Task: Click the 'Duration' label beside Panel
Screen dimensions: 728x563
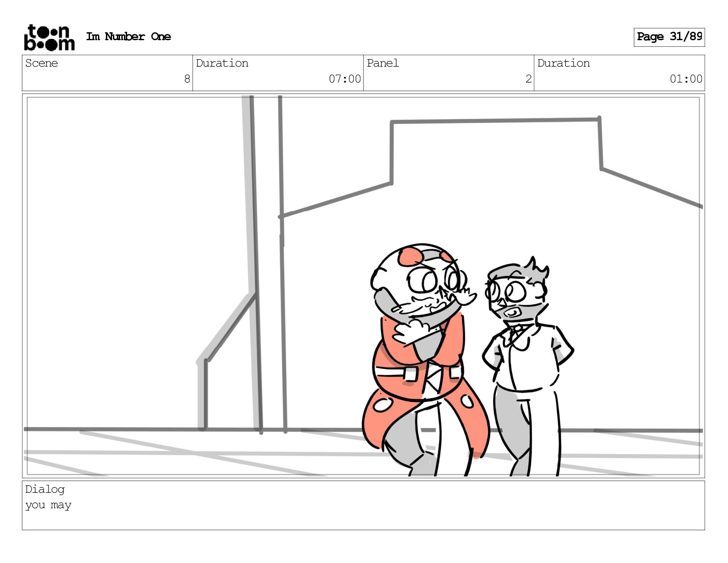Action: (563, 63)
